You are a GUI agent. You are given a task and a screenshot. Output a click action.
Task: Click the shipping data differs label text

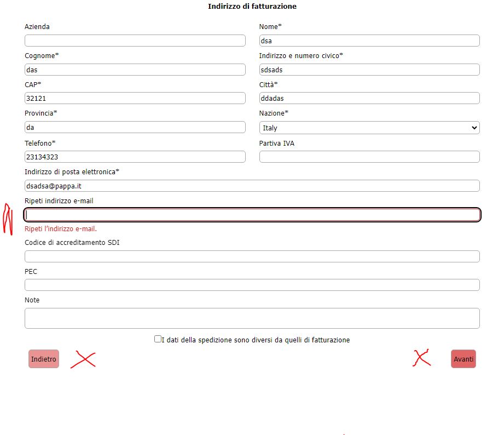tap(256, 340)
